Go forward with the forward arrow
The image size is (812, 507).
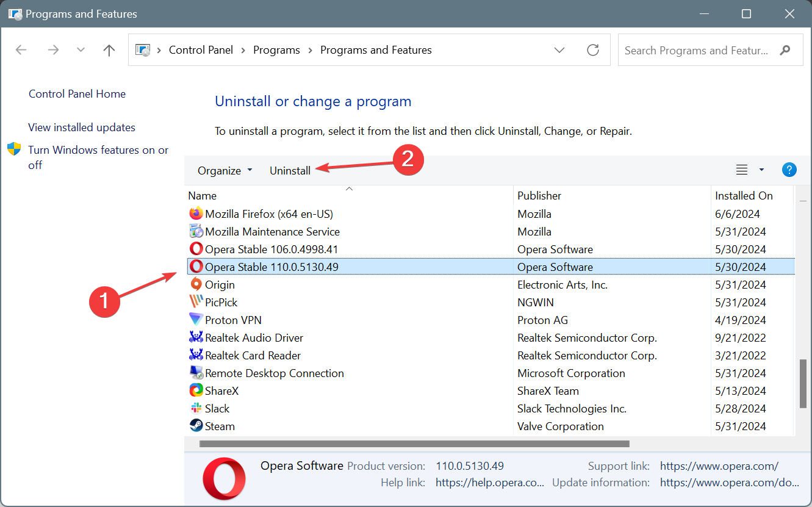pos(53,50)
